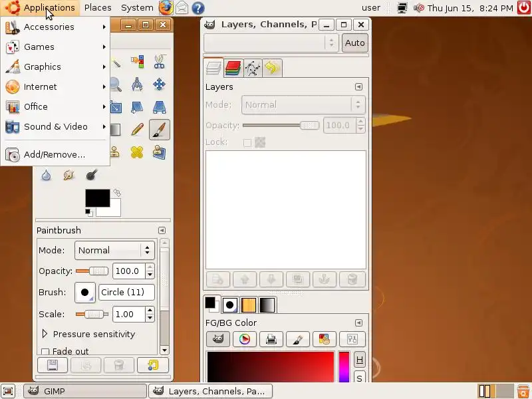Choose the Measure compass tool
This screenshot has height=399, width=532.
point(137,85)
